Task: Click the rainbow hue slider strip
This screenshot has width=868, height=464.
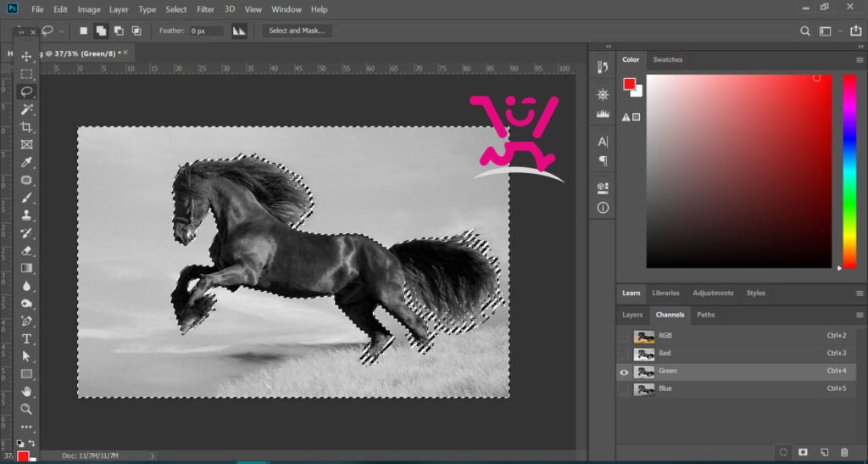Action: tap(849, 171)
